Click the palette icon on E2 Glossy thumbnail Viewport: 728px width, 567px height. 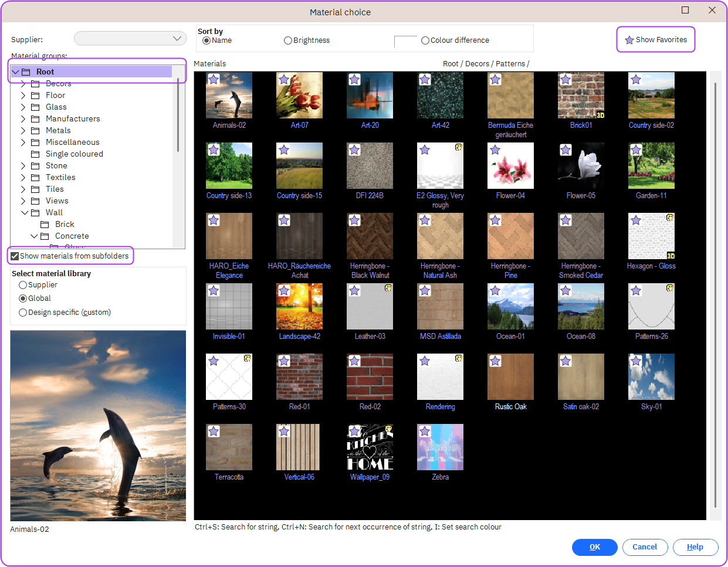coord(459,147)
